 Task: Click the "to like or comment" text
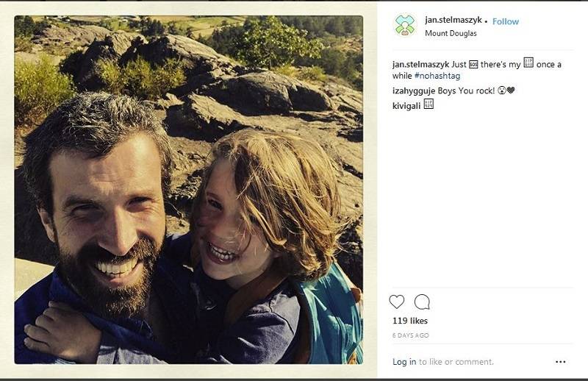[456, 362]
